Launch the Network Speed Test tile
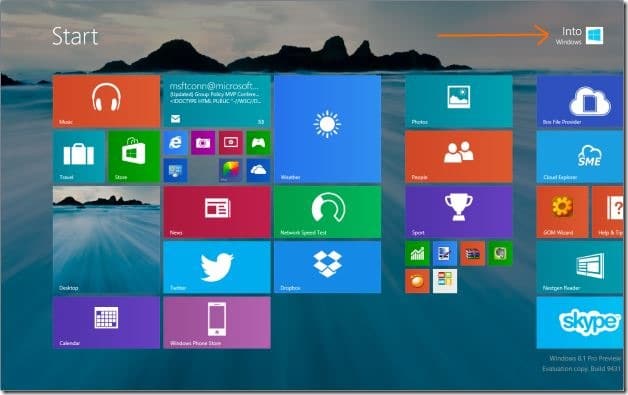 click(328, 212)
